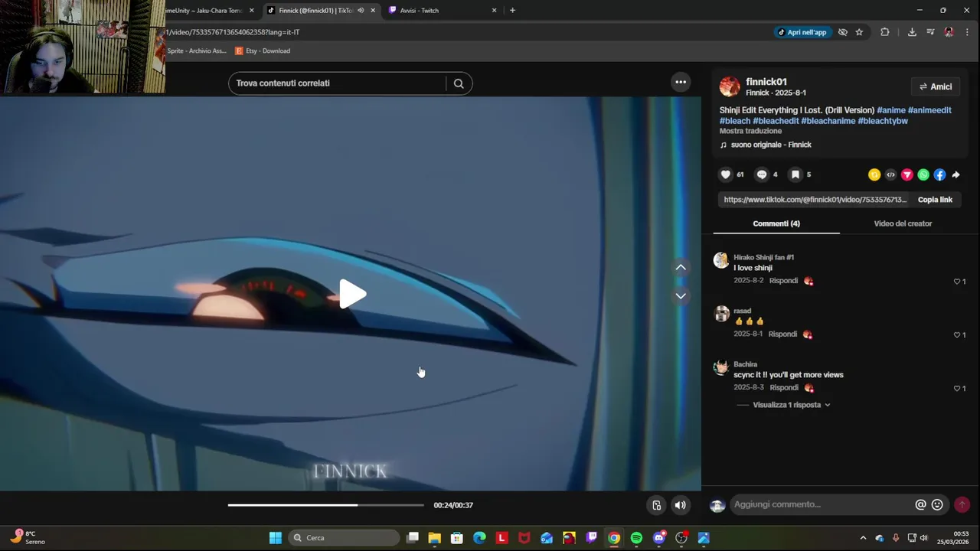
Task: Toggle auto-scroll icon near volume
Action: [x=657, y=505]
